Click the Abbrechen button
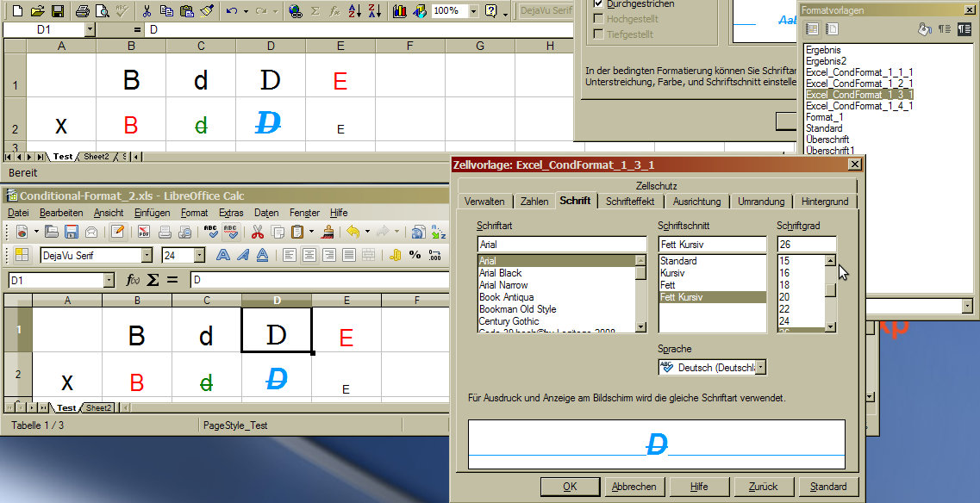The height and width of the screenshot is (503, 980). pos(634,487)
